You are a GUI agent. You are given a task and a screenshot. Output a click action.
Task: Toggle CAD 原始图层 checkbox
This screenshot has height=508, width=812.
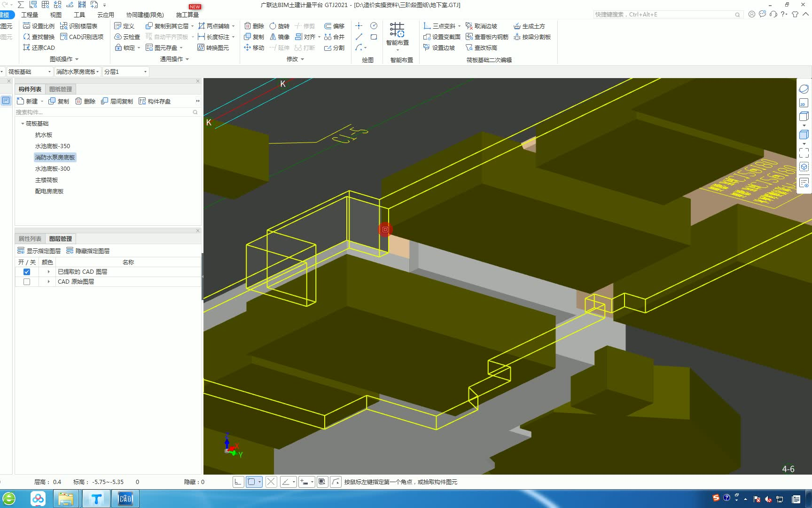[x=27, y=282]
